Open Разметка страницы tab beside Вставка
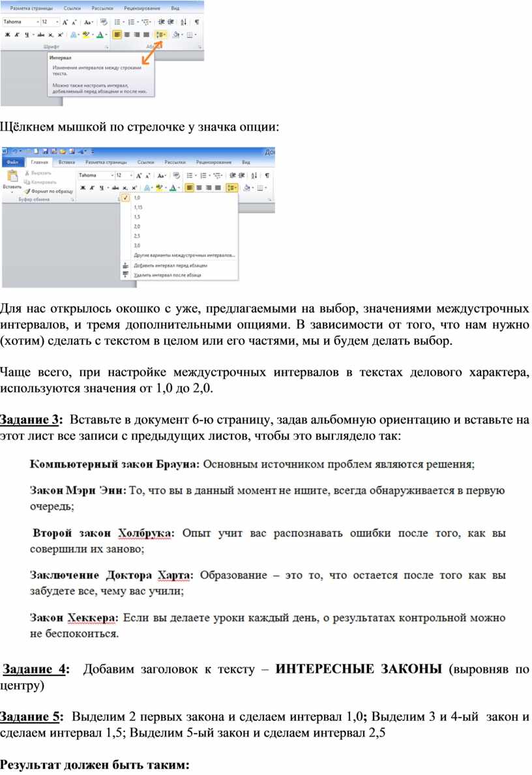 pyautogui.click(x=106, y=162)
